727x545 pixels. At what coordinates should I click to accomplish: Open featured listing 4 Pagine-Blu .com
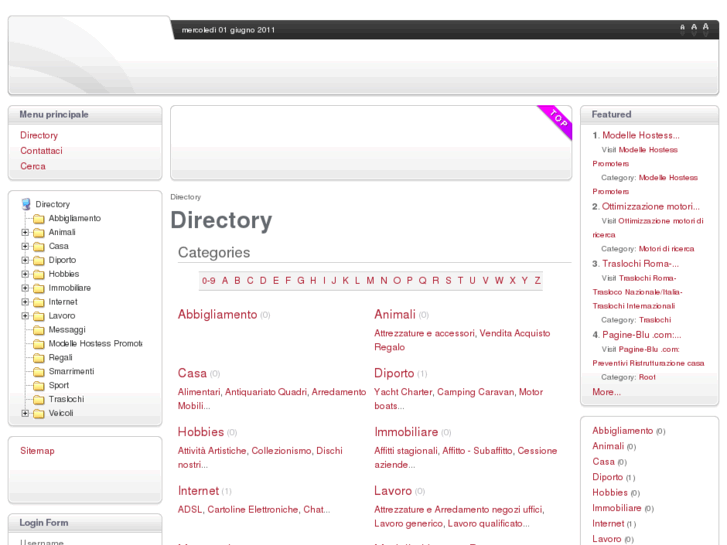click(642, 335)
